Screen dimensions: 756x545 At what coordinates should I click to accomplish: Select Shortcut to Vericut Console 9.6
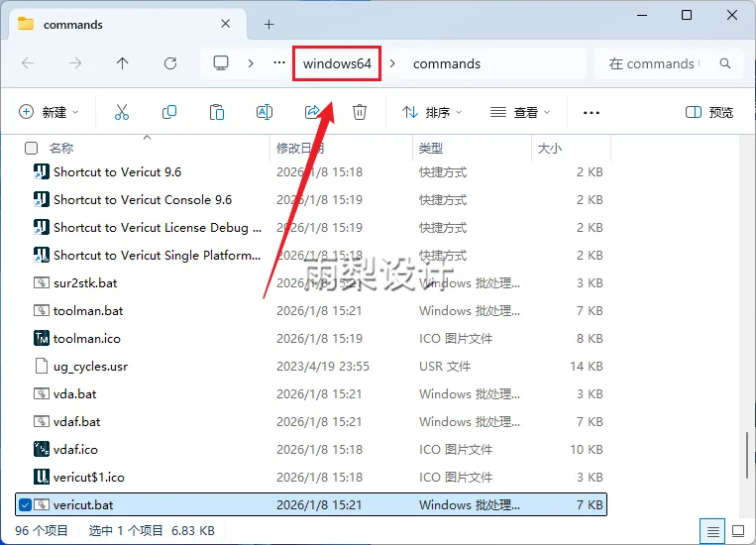(x=143, y=200)
